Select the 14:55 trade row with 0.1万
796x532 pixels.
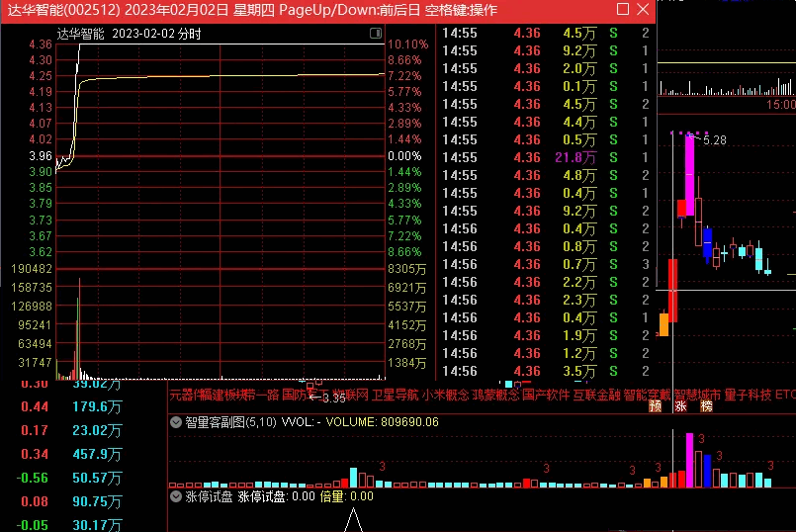[x=546, y=86]
